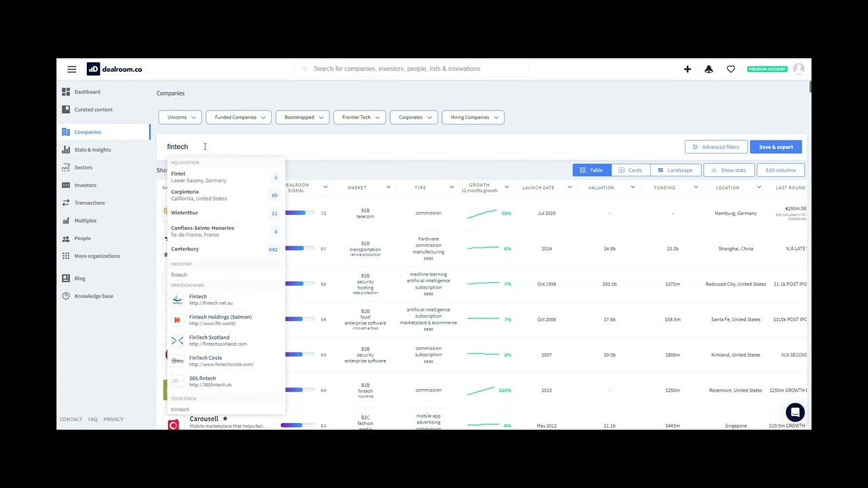
Task: Switch to Cards view
Action: tap(631, 170)
